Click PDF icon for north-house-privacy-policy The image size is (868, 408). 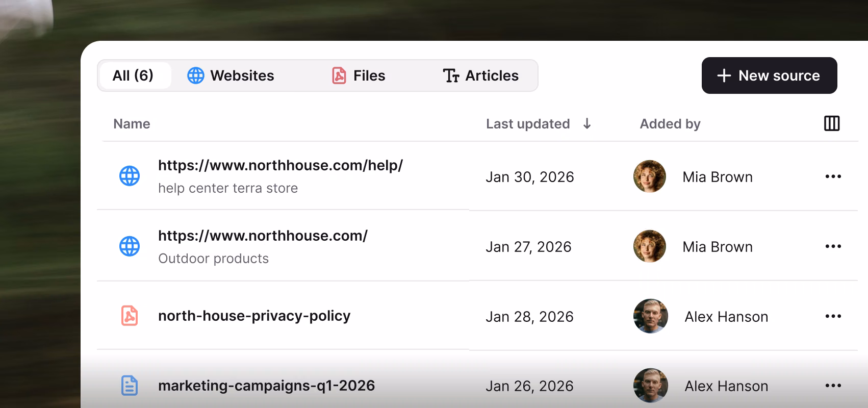coord(130,316)
